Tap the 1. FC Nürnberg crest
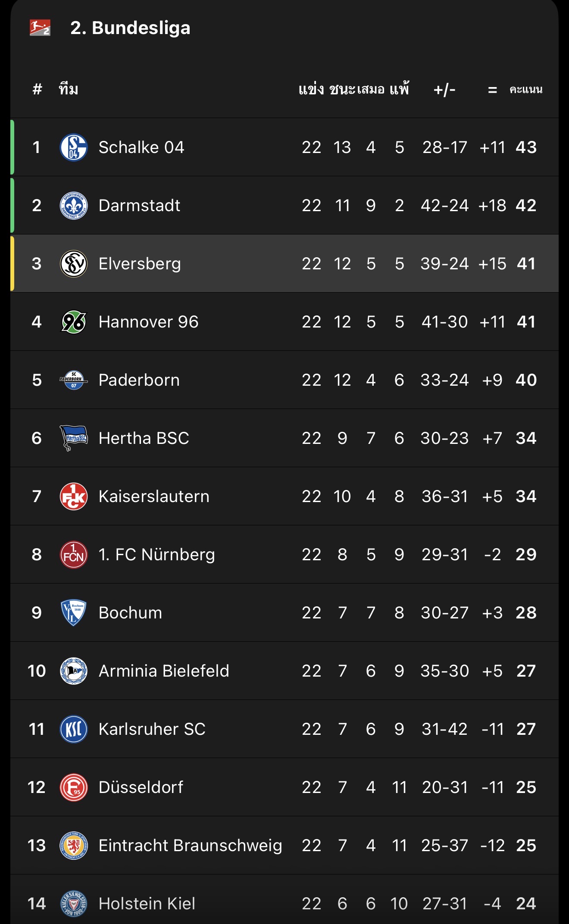 [74, 555]
